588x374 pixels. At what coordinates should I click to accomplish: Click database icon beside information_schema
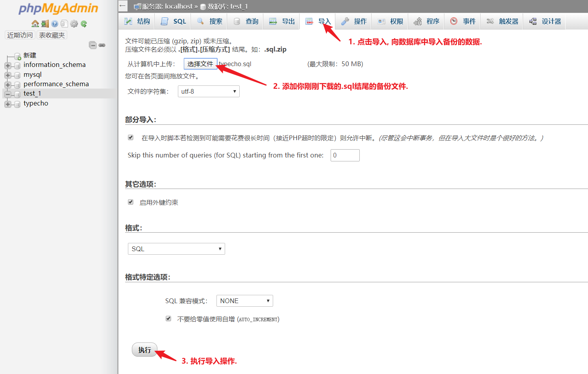tap(17, 65)
